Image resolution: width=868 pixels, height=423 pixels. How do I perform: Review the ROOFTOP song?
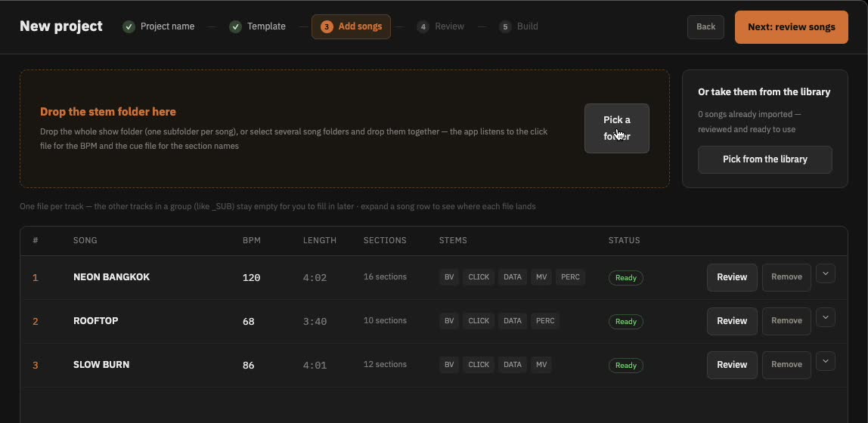(732, 321)
